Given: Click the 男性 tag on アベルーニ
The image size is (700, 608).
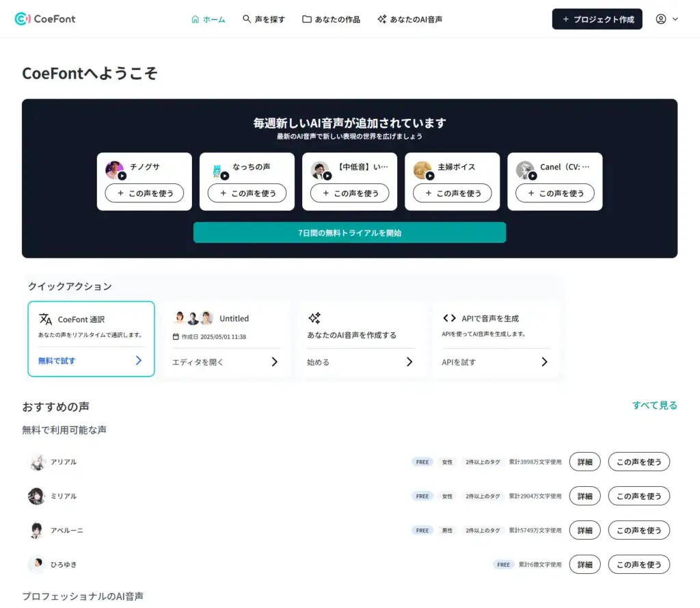Looking at the screenshot, I should [x=447, y=530].
